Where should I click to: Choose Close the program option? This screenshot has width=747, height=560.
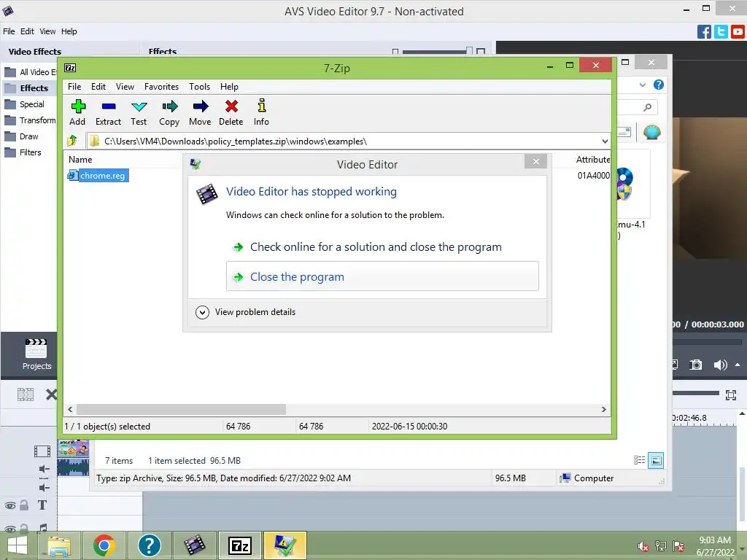(x=382, y=276)
